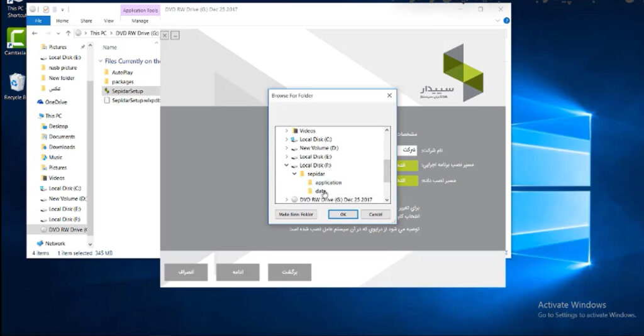Image resolution: width=644 pixels, height=336 pixels.
Task: Click Application Tools tab header
Action: [140, 10]
